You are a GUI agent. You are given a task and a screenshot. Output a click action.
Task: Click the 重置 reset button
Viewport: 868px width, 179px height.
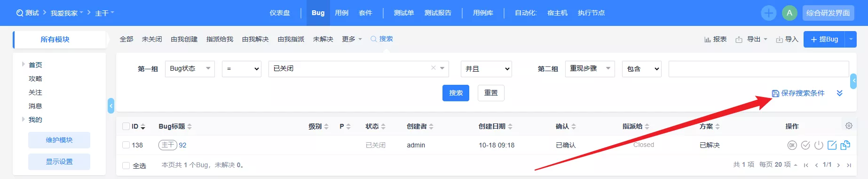(491, 93)
